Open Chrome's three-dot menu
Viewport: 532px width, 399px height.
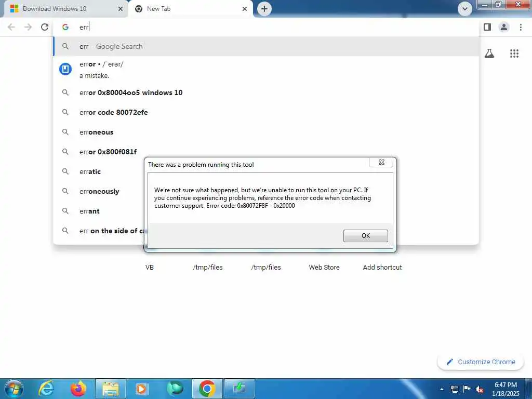click(521, 27)
